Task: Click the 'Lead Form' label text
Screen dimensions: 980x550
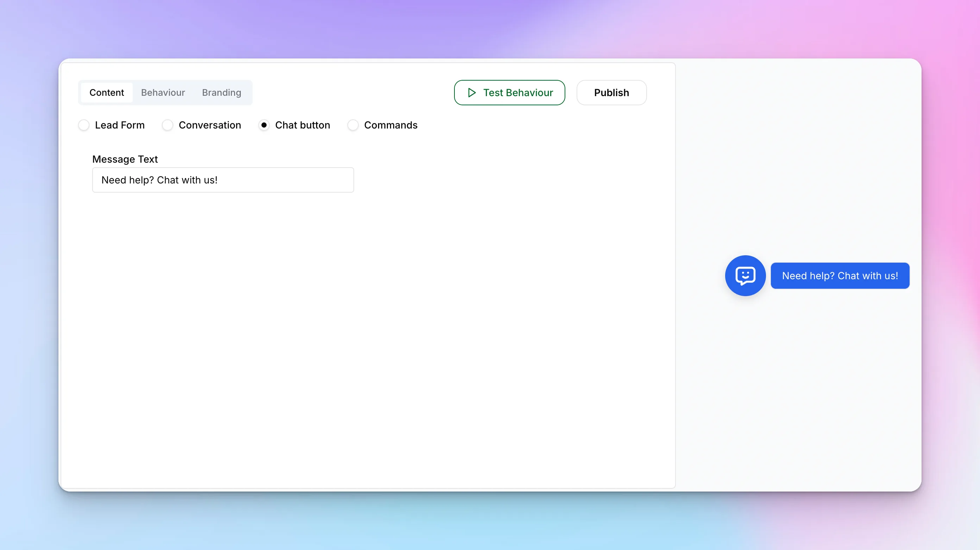Action: (x=119, y=125)
